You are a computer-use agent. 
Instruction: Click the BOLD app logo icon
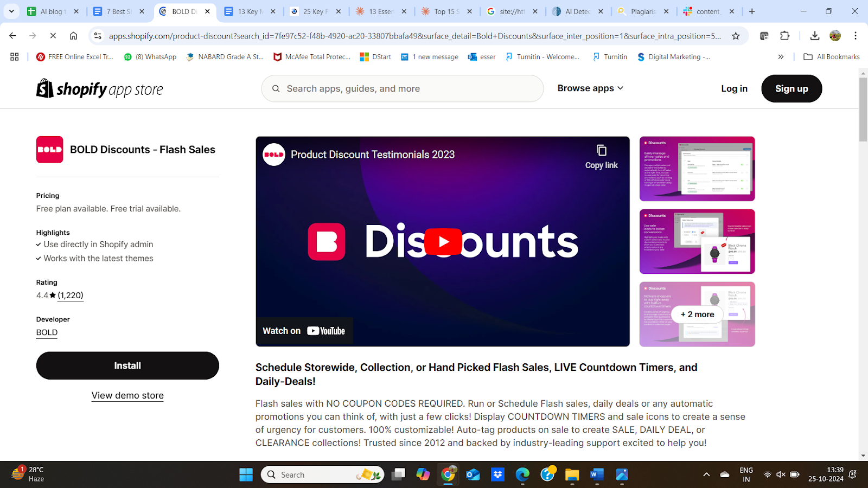[50, 150]
